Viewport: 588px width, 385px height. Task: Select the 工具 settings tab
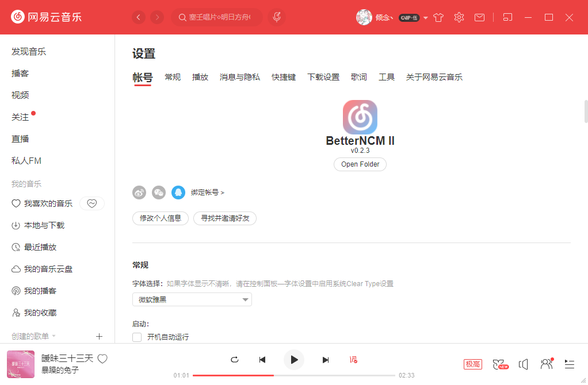[x=387, y=77]
